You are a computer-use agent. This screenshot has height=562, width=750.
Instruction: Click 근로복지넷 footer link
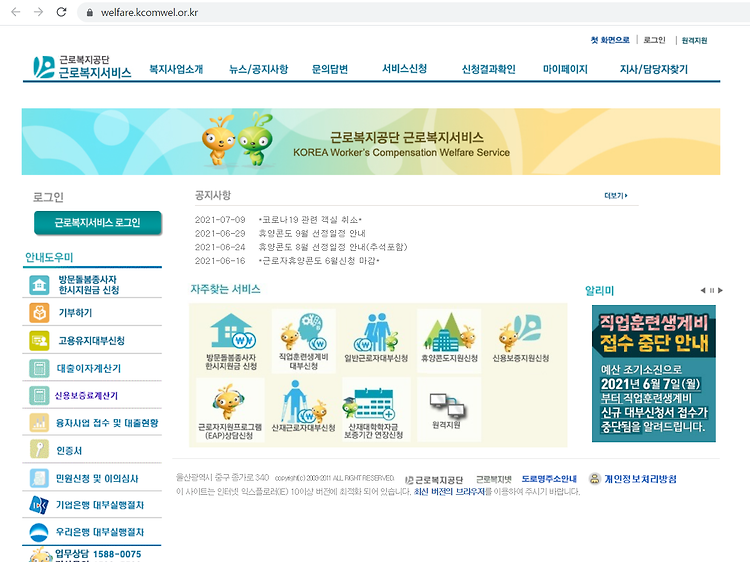(x=494, y=479)
